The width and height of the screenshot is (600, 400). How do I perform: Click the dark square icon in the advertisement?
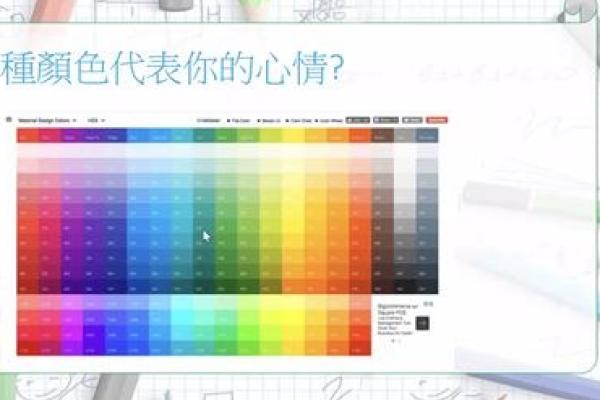click(x=422, y=322)
